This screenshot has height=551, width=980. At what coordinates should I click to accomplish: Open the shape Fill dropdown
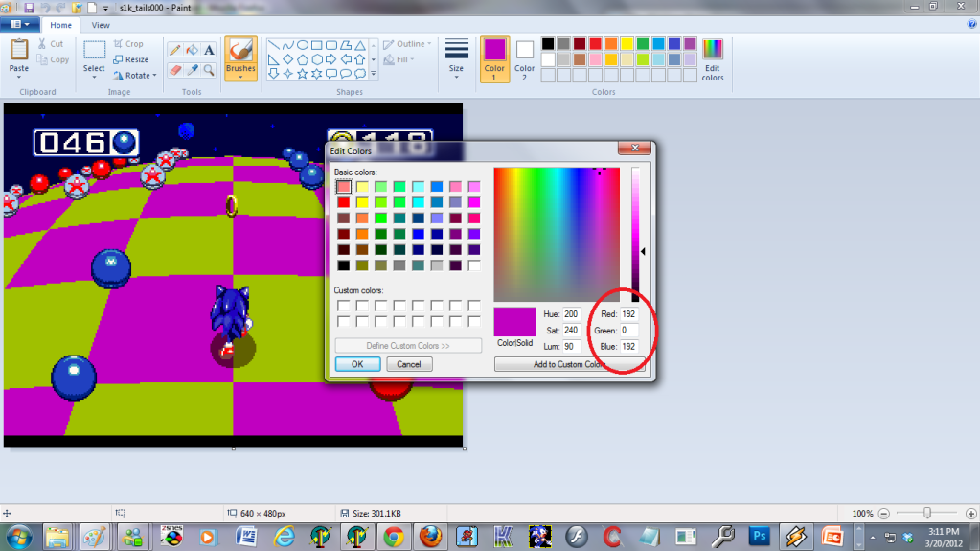click(x=399, y=59)
